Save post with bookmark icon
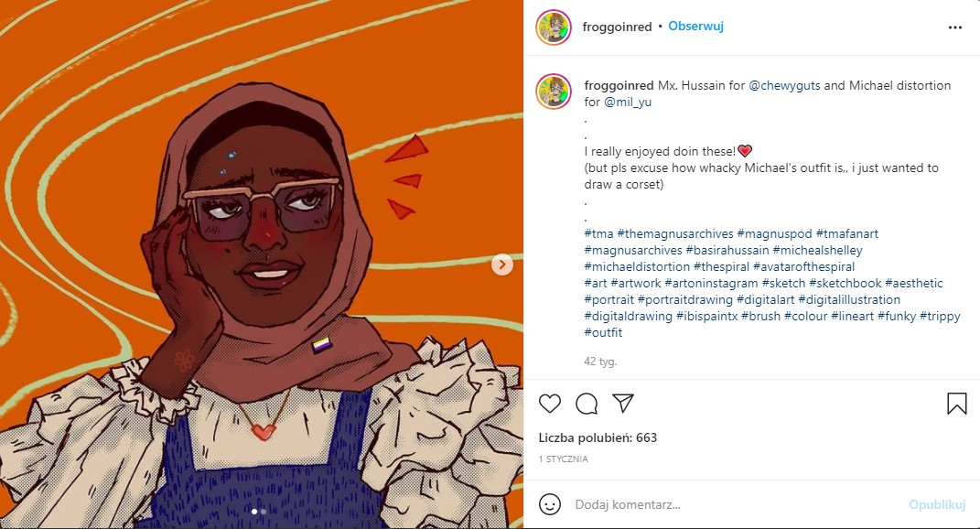 956,404
